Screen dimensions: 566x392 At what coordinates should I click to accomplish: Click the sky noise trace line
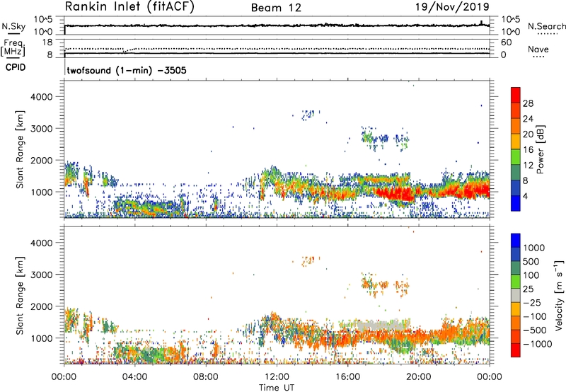[277, 25]
